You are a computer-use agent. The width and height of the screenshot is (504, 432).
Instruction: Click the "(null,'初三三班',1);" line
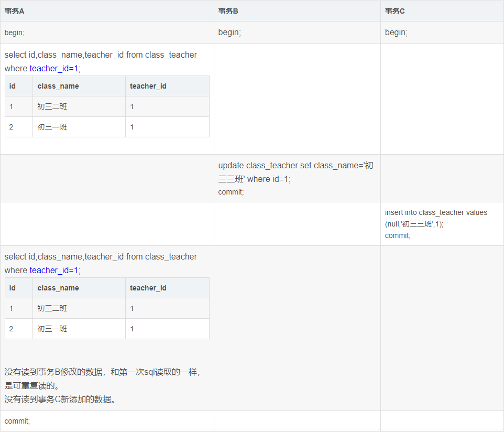(414, 224)
